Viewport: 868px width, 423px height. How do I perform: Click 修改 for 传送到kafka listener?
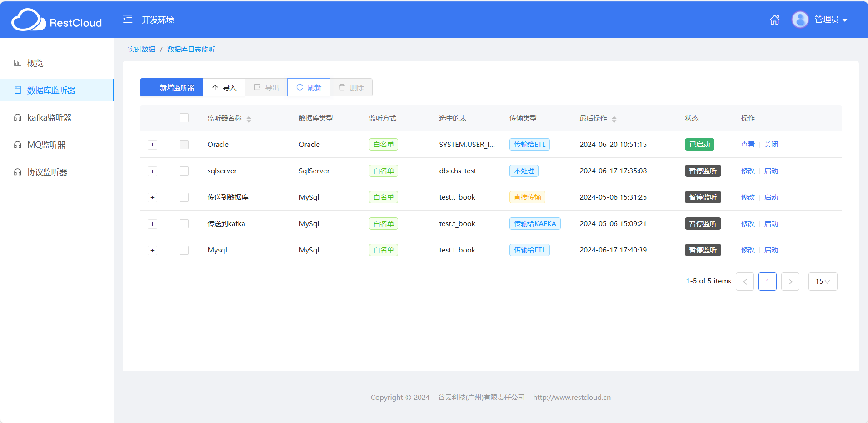tap(748, 223)
